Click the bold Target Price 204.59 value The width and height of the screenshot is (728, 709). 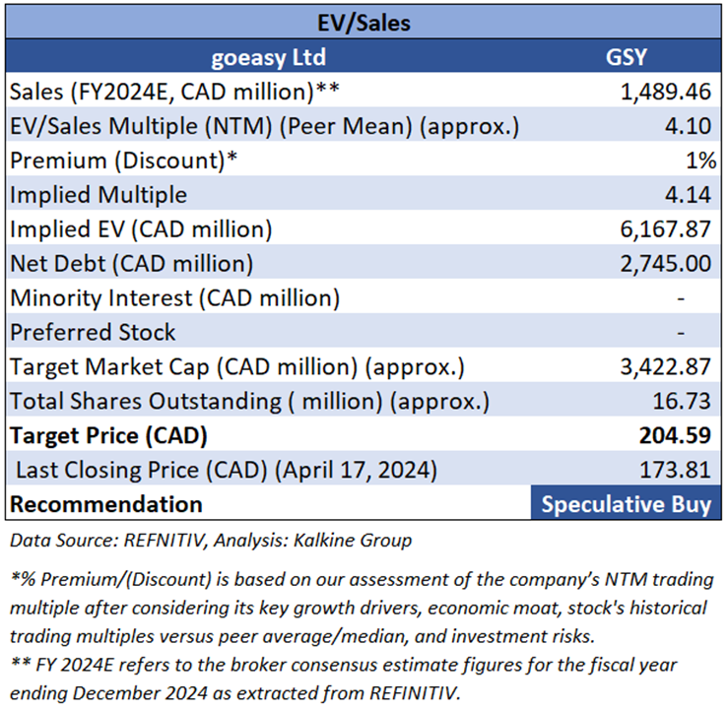click(x=674, y=435)
